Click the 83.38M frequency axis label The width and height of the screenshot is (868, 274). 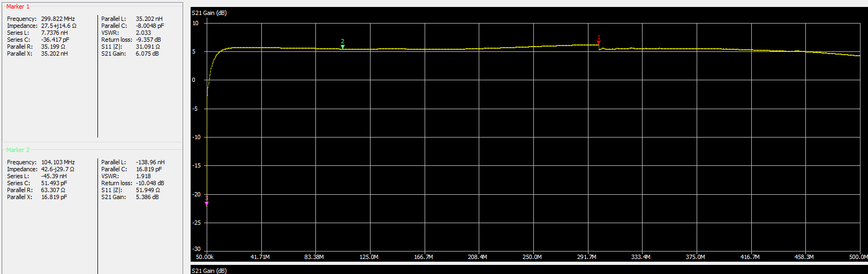point(314,257)
